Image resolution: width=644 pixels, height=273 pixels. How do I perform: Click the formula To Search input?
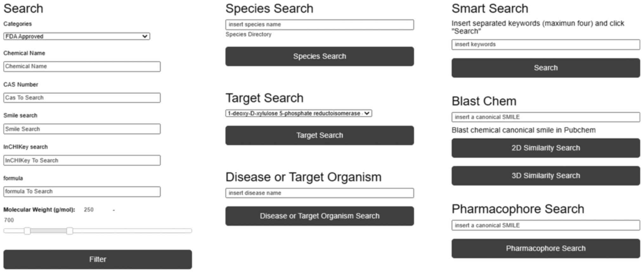click(x=82, y=192)
